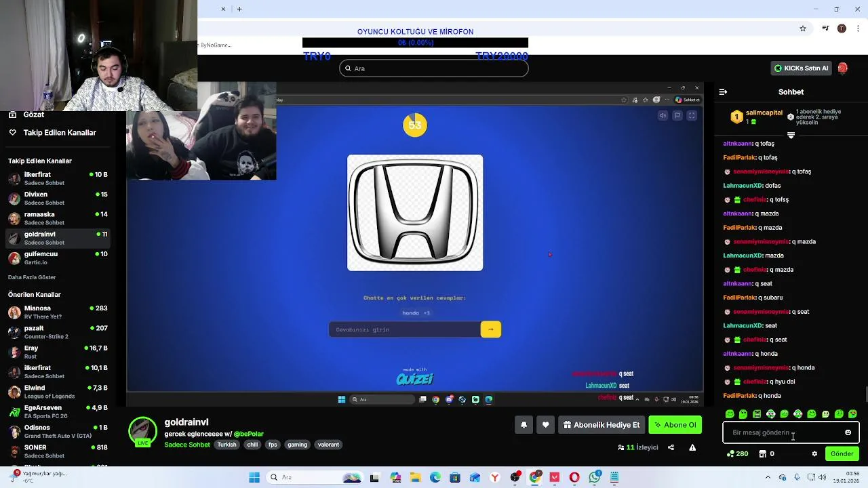Open pazalt Counter-Strike 2 channel
Viewport: 868px width, 488px height.
(58, 332)
